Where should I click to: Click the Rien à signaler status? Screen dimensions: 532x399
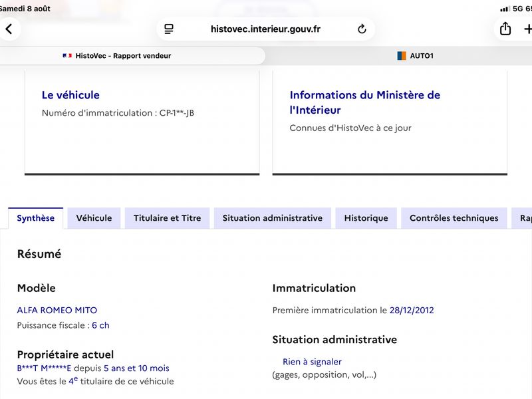click(312, 362)
